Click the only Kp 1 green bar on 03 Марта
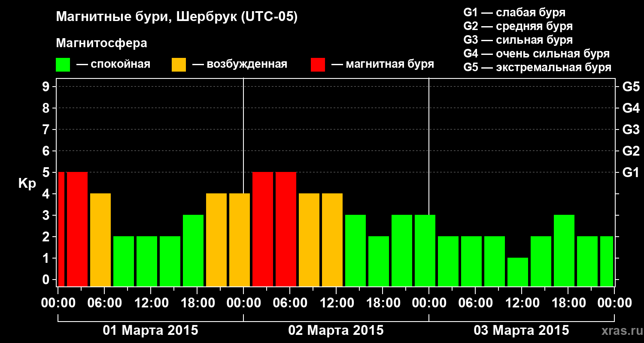The image size is (644, 343). tap(518, 272)
